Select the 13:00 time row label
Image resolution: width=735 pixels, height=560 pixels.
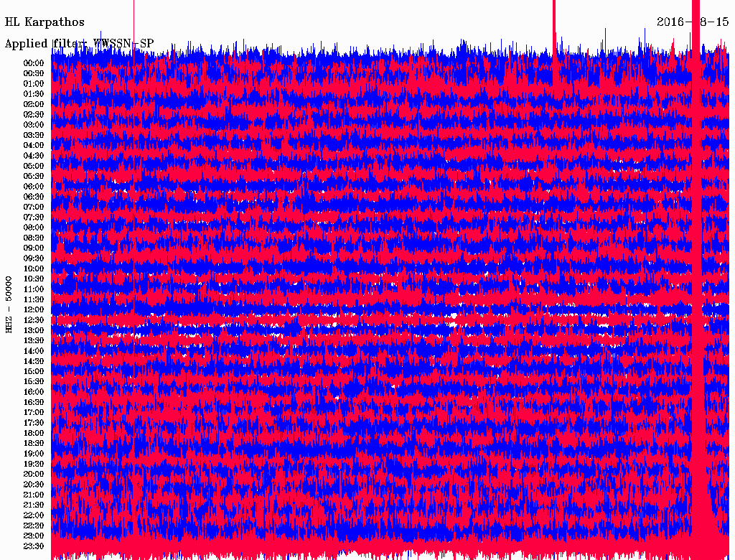pyautogui.click(x=34, y=330)
